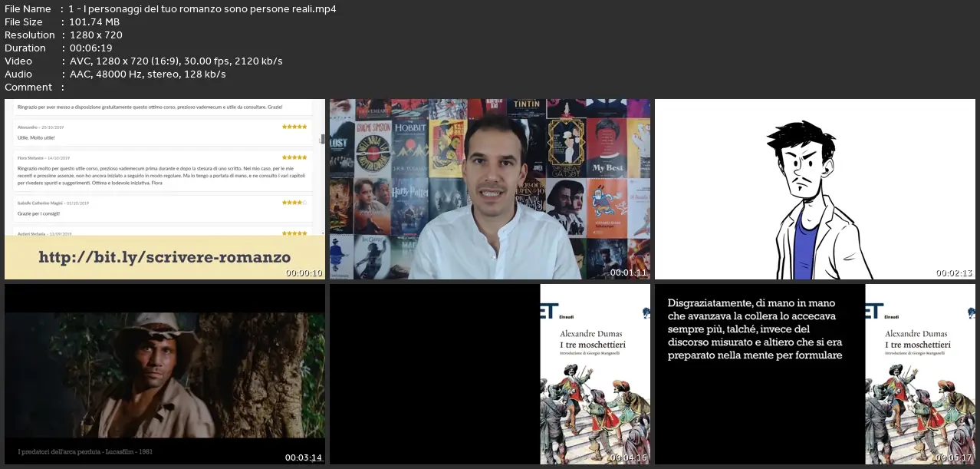Click the file name ending in "persone reali.mp4"
This screenshot has width=980, height=469.
202,8
